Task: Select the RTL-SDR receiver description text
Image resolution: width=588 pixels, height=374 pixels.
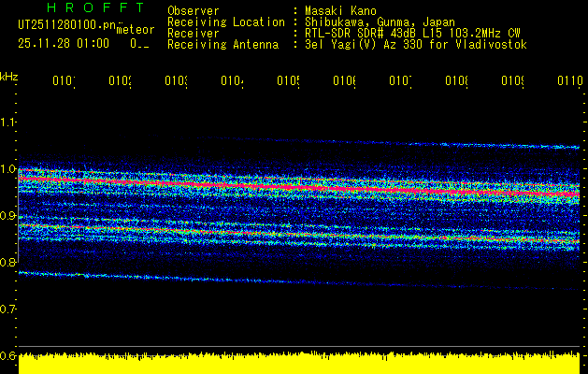Action: click(413, 34)
